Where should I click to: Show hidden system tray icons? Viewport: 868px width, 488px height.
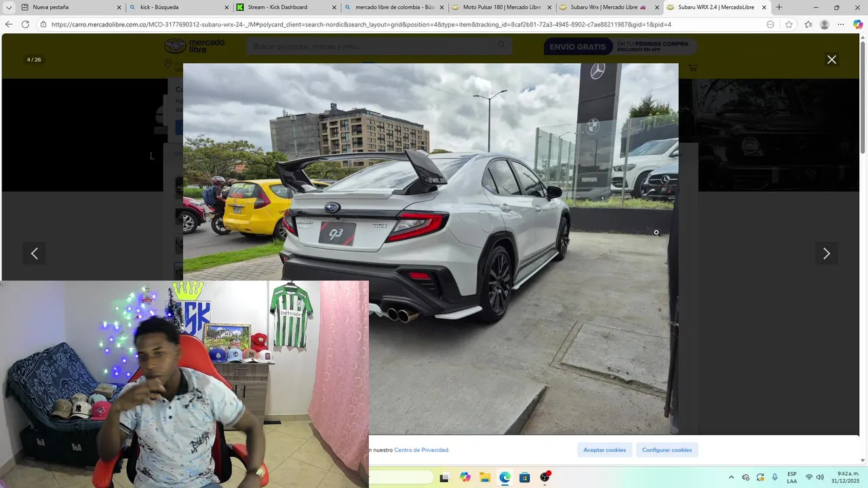[731, 478]
